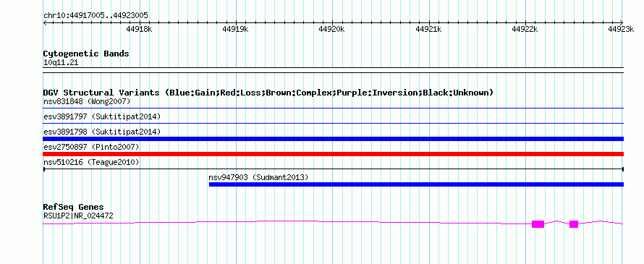Click the 44922k ruler tick label
644x264 pixels.
[525, 29]
